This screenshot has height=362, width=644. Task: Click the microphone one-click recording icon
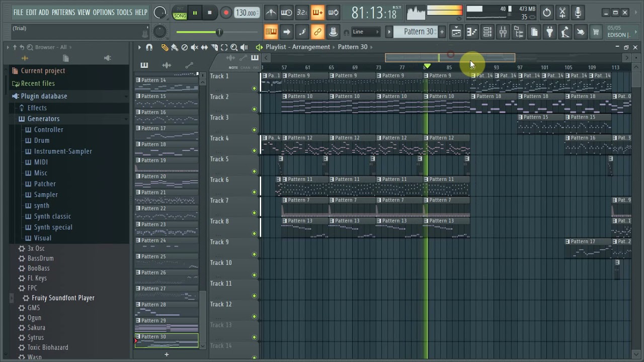(x=578, y=13)
